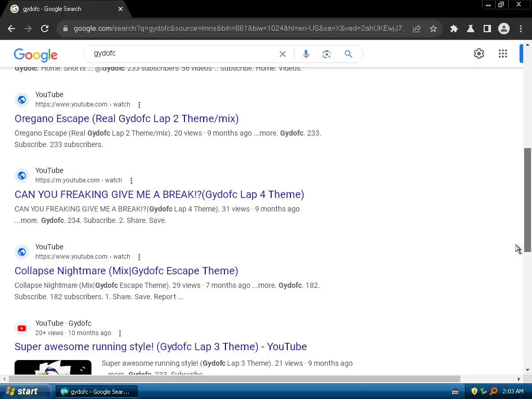The width and height of the screenshot is (532, 399).
Task: Click the 2:03 AM clock
Action: tap(513, 391)
